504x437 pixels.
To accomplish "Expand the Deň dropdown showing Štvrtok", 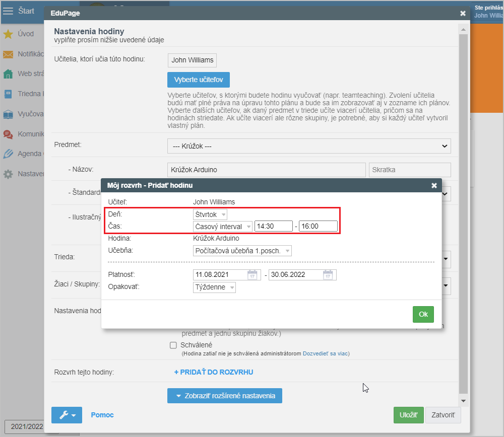I will pyautogui.click(x=210, y=214).
